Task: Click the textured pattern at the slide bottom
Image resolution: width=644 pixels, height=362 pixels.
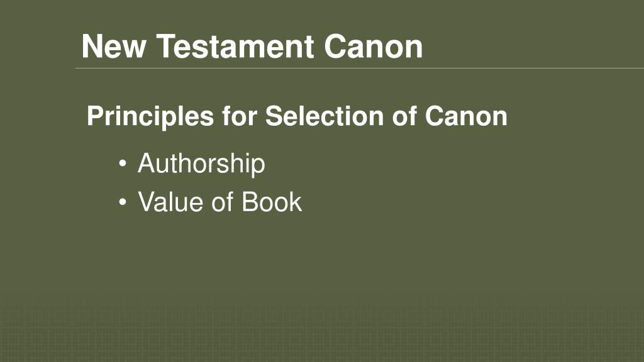Action: tap(322, 333)
